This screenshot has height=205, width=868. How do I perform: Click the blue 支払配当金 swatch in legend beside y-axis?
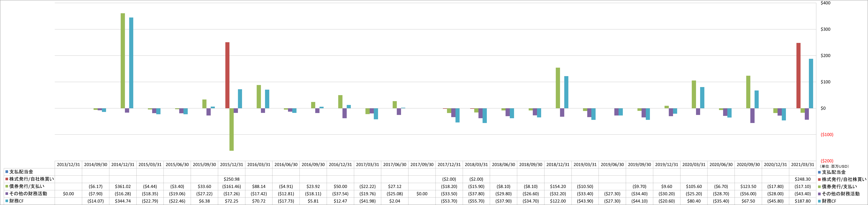click(x=819, y=172)
